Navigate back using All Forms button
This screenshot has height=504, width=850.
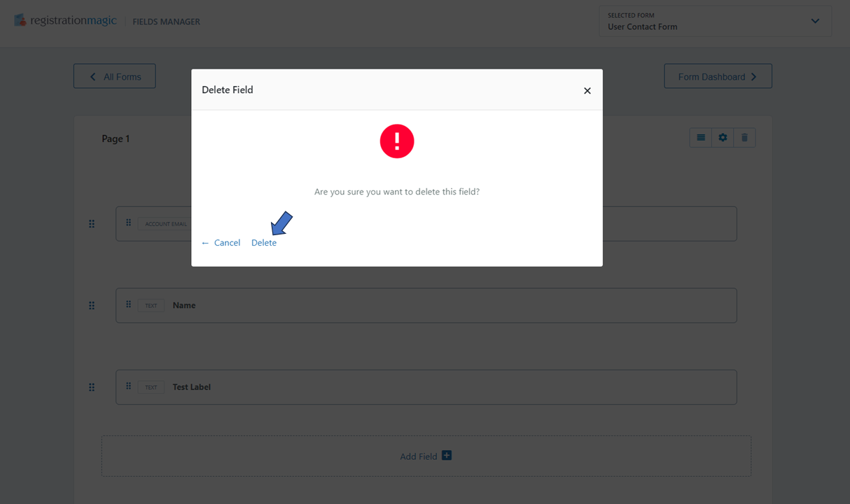[x=114, y=76]
